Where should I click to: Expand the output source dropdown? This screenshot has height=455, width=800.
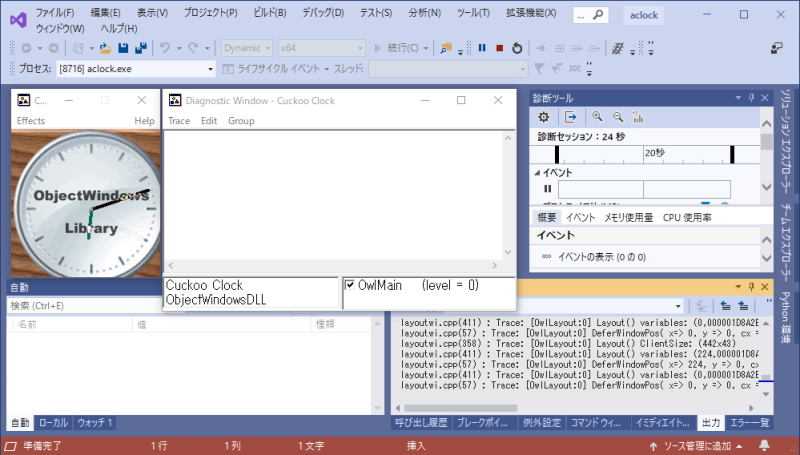tap(679, 305)
